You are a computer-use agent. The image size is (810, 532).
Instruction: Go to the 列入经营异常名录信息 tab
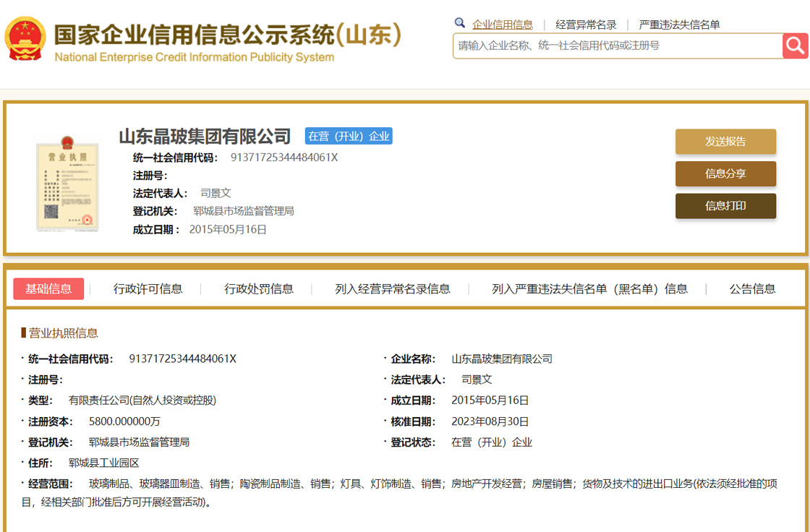pyautogui.click(x=393, y=288)
